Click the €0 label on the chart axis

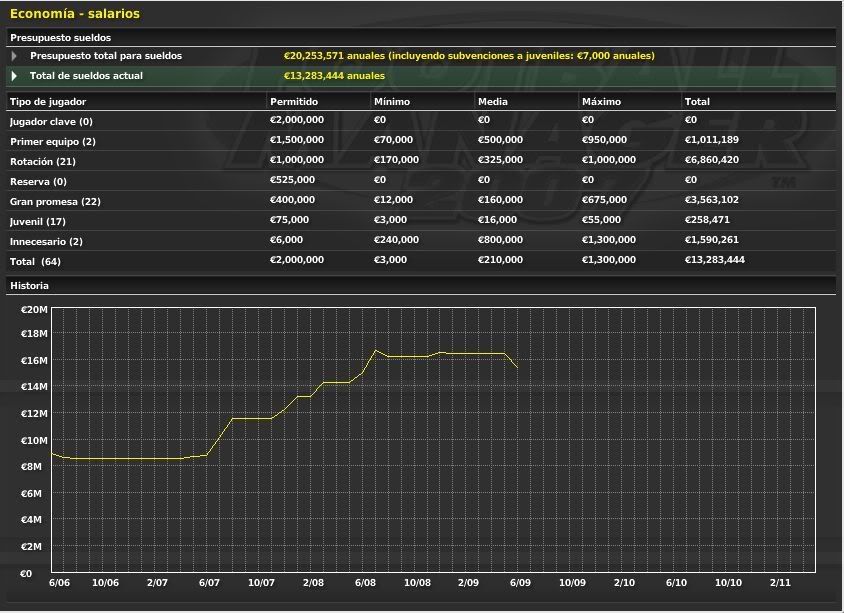tap(26, 574)
